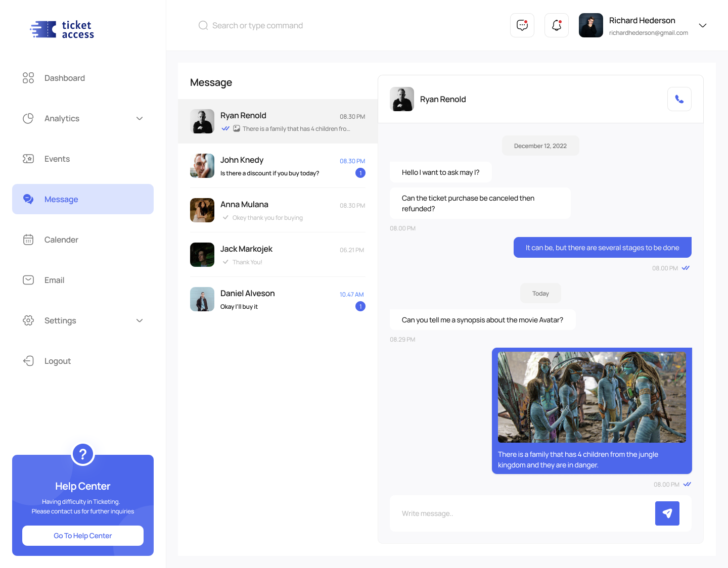Click the Email envelope icon
Viewport: 728px width, 568px height.
[x=28, y=280]
